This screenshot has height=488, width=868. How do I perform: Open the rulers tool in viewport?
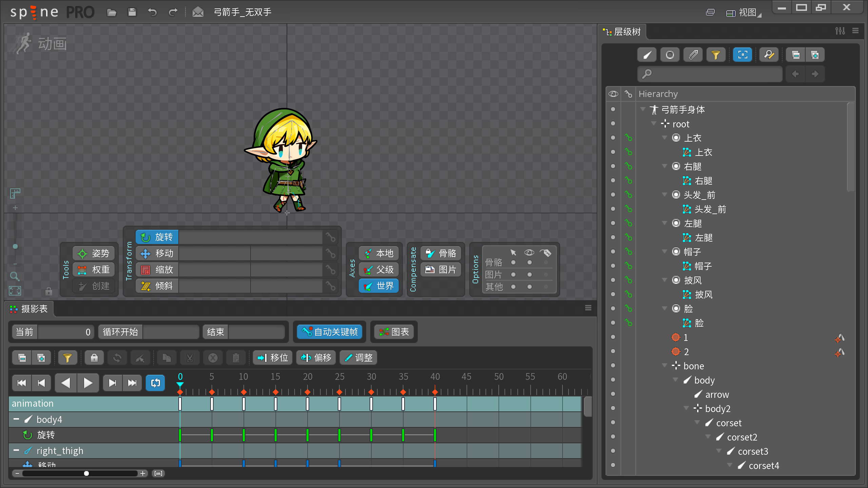click(15, 194)
